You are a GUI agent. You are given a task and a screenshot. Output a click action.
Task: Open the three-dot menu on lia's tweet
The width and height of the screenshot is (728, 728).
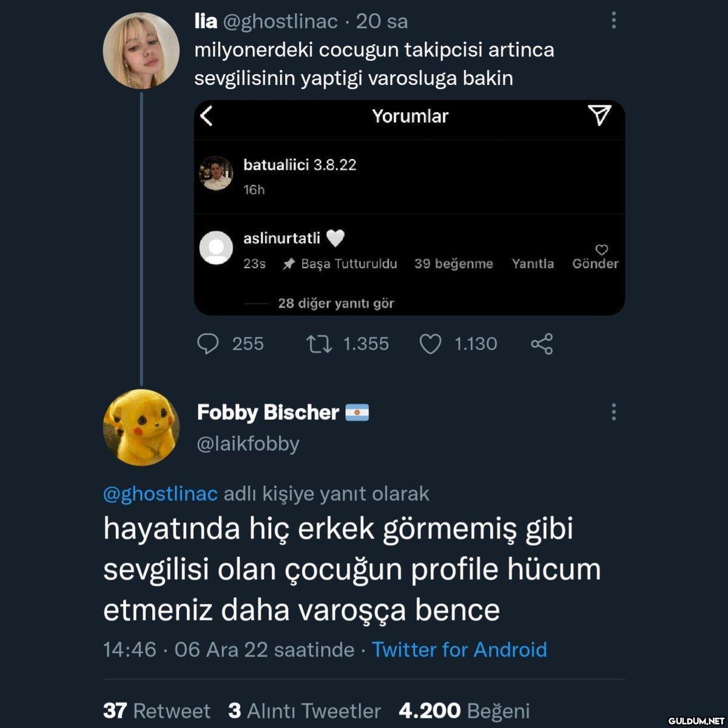[x=614, y=21]
